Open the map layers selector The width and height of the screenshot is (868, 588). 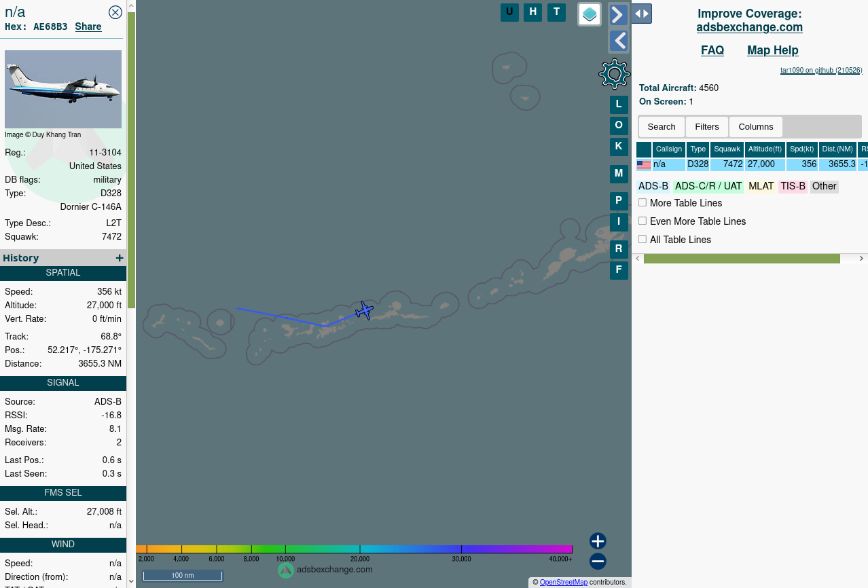pyautogui.click(x=590, y=14)
